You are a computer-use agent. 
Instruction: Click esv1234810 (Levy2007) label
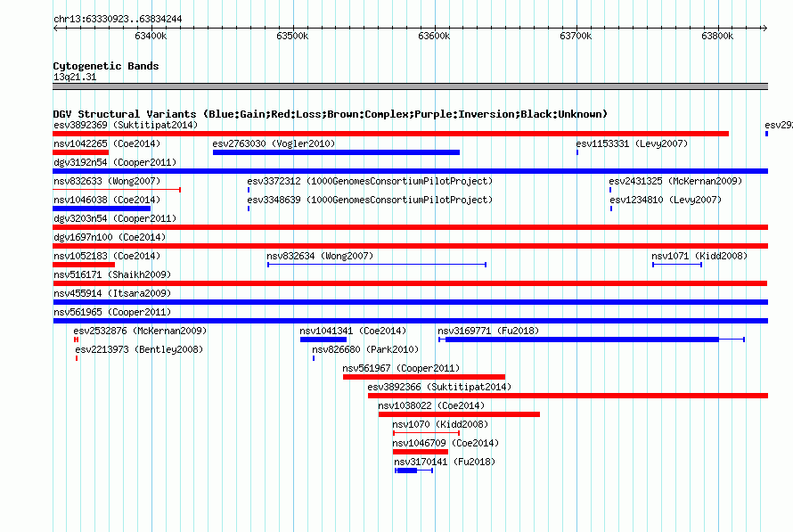click(x=666, y=200)
